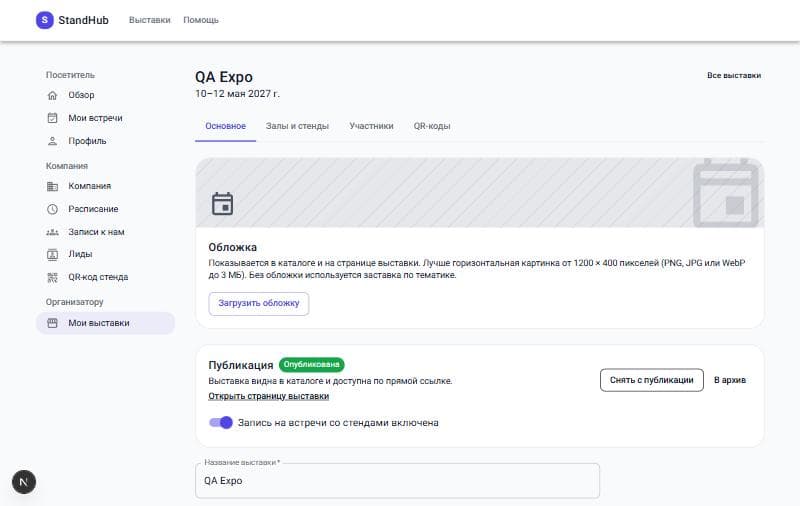Image resolution: width=800 pixels, height=506 pixels.
Task: Open QR-код стенда in the sidebar
Action: tap(105, 277)
